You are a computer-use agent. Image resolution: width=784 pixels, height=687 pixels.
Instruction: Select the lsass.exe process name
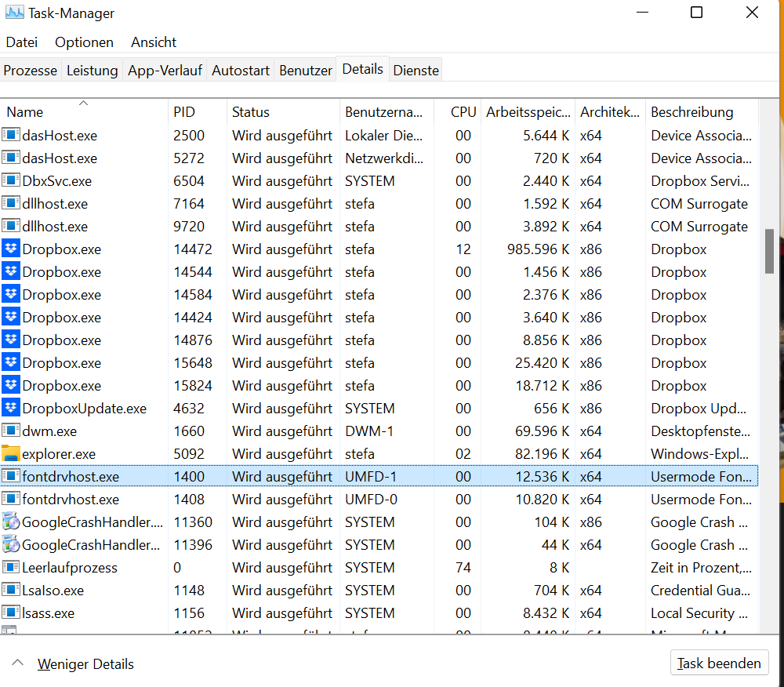48,612
